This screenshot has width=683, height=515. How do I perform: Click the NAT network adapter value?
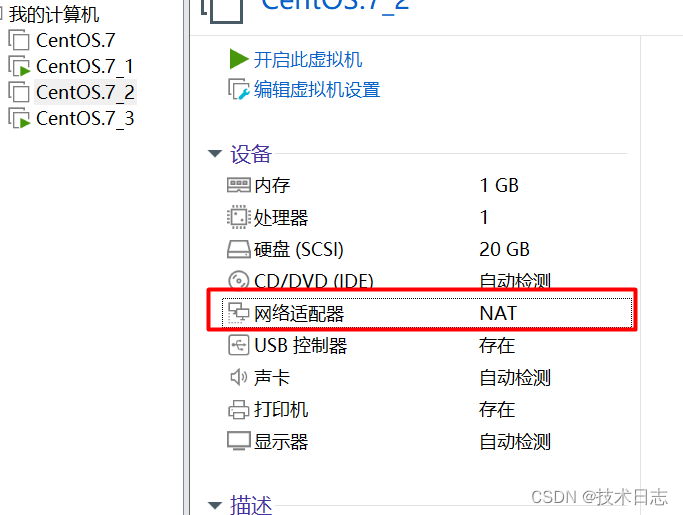pos(498,314)
